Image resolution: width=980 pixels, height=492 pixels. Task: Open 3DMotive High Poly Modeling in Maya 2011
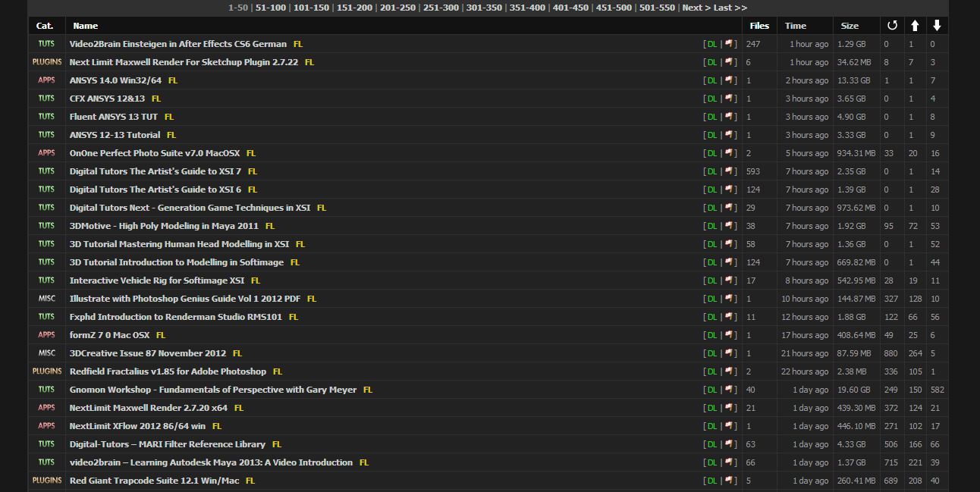coord(164,226)
